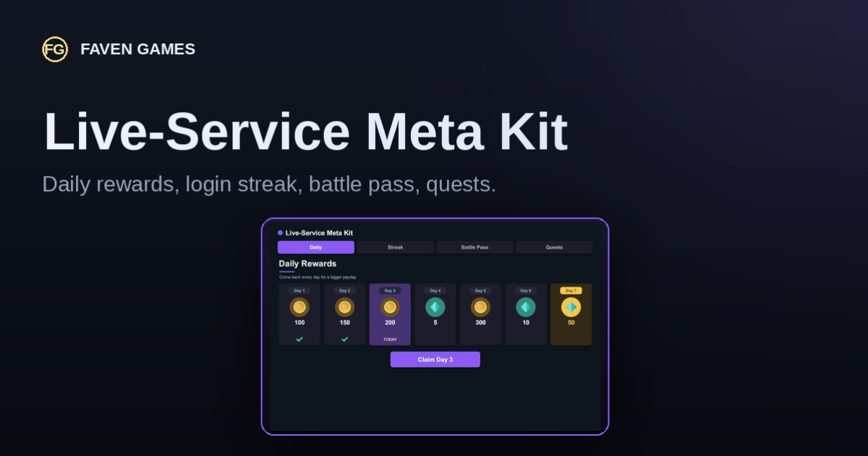
Task: Click the Day 6 gem icon
Action: point(526,307)
